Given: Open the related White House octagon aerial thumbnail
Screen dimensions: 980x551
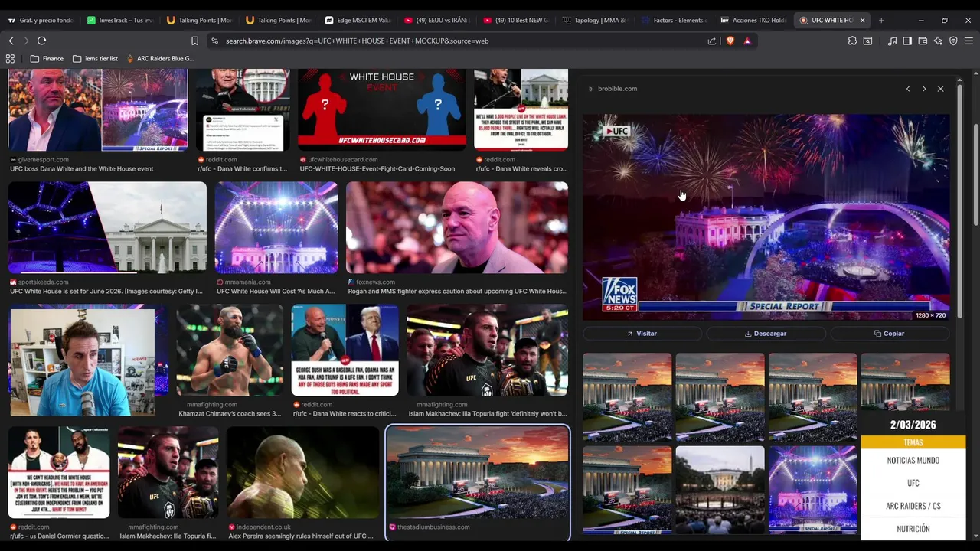Looking at the screenshot, I should [x=720, y=489].
